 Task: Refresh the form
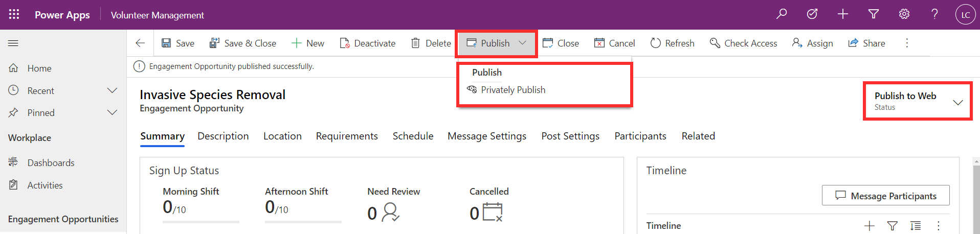(x=673, y=43)
